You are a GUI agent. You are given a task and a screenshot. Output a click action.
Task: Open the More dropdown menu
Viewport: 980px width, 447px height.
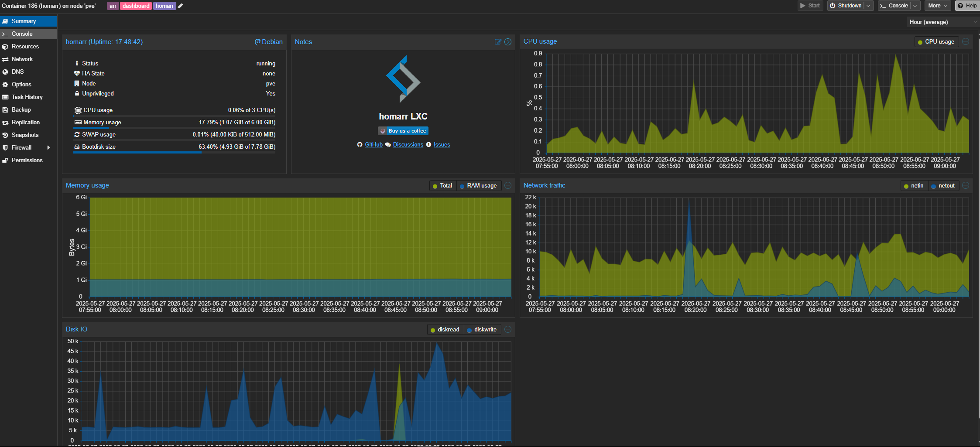pos(938,6)
